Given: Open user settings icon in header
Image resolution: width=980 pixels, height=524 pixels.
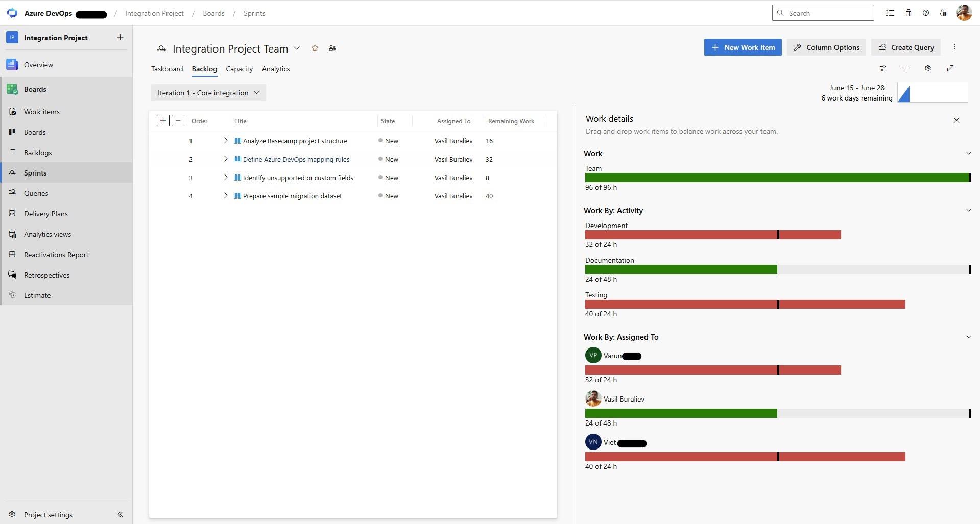Looking at the screenshot, I should point(943,13).
